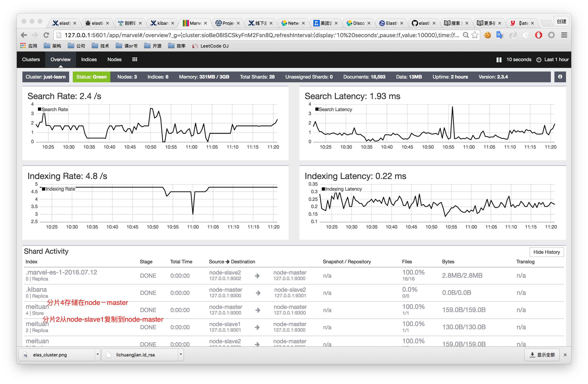Open the 开源 bookmarks folder

[x=153, y=46]
